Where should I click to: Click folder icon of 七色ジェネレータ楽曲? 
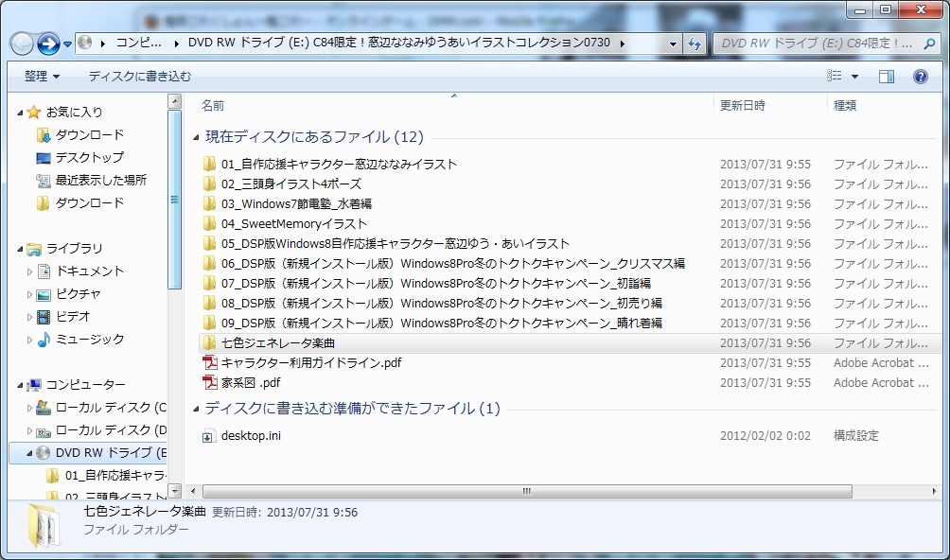(x=210, y=343)
